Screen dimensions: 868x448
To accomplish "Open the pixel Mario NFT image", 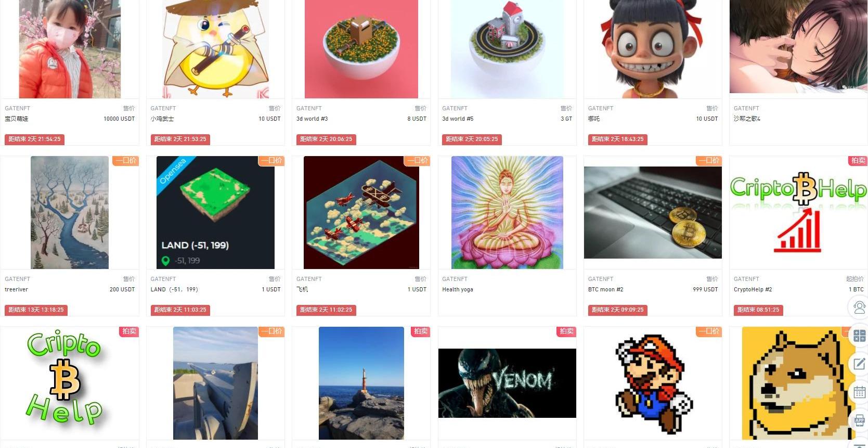I will coord(653,383).
